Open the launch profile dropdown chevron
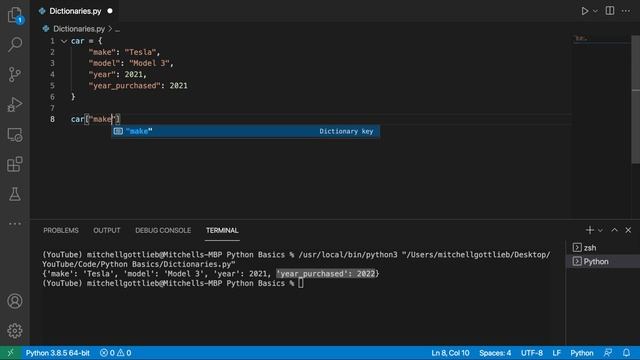Viewport: 640px width, 360px height. (600, 230)
